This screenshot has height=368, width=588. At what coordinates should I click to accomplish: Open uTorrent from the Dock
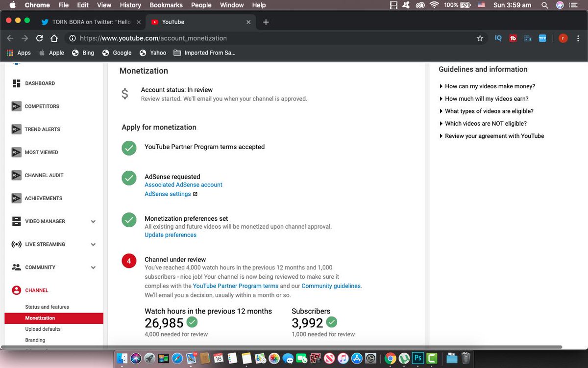pyautogui.click(x=404, y=358)
